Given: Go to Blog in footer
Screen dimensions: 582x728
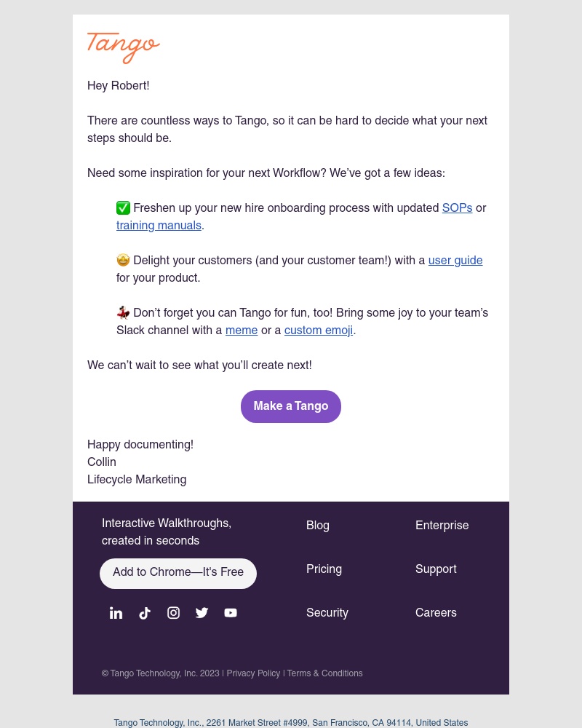Looking at the screenshot, I should click(318, 526).
